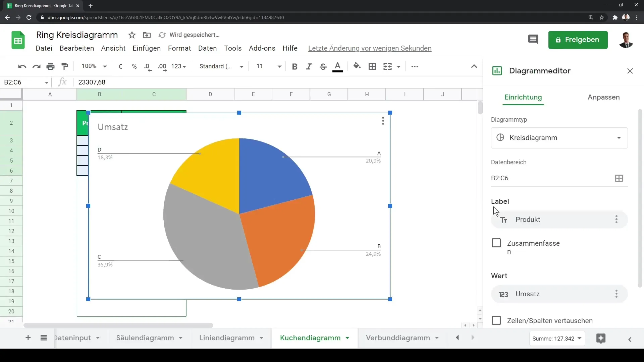Open the font size 11 dropdown
This screenshot has height=362, width=644.
tap(269, 66)
